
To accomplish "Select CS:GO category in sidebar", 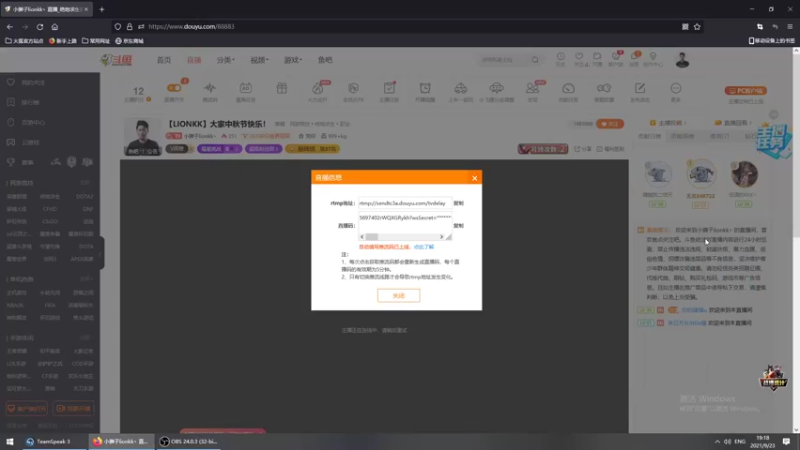I will point(50,221).
